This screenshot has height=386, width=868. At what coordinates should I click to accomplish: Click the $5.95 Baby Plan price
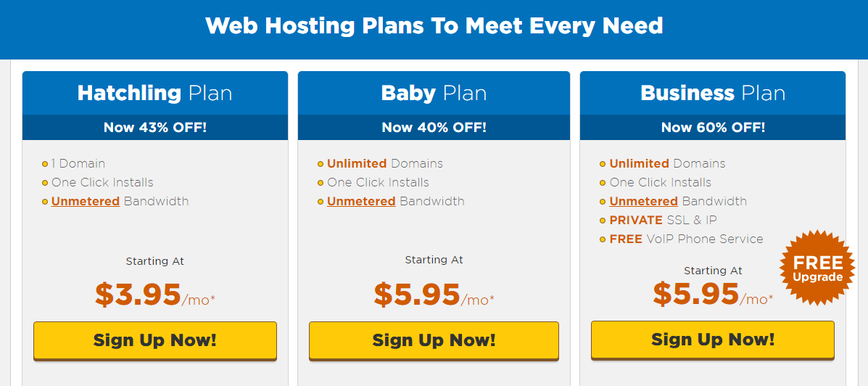click(x=417, y=295)
